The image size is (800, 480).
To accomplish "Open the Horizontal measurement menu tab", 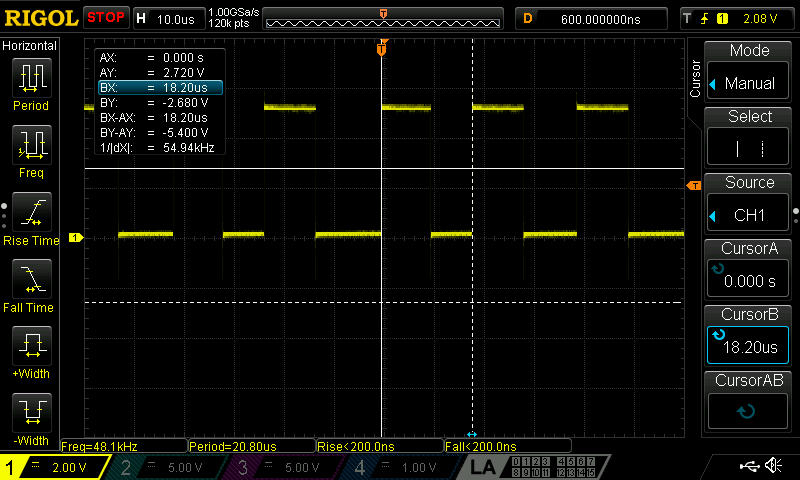I will point(30,45).
